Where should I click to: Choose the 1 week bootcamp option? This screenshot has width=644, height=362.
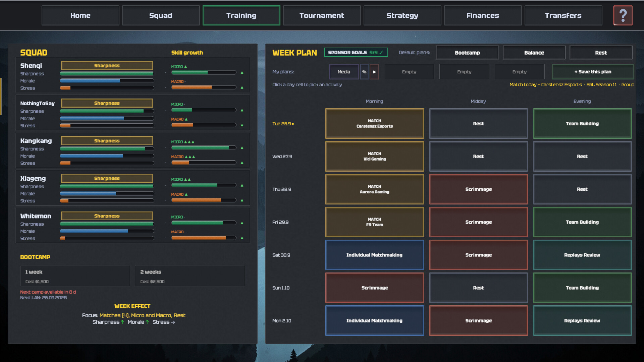(x=75, y=276)
